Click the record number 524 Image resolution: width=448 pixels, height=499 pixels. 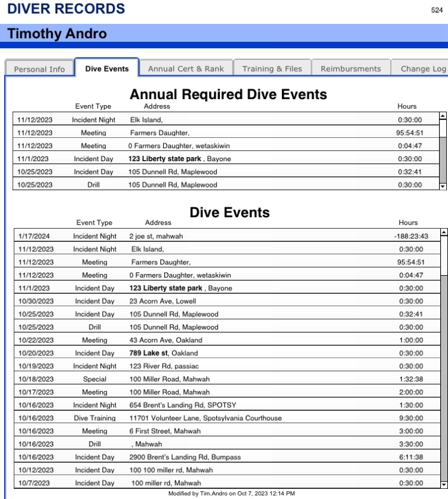[x=437, y=10]
